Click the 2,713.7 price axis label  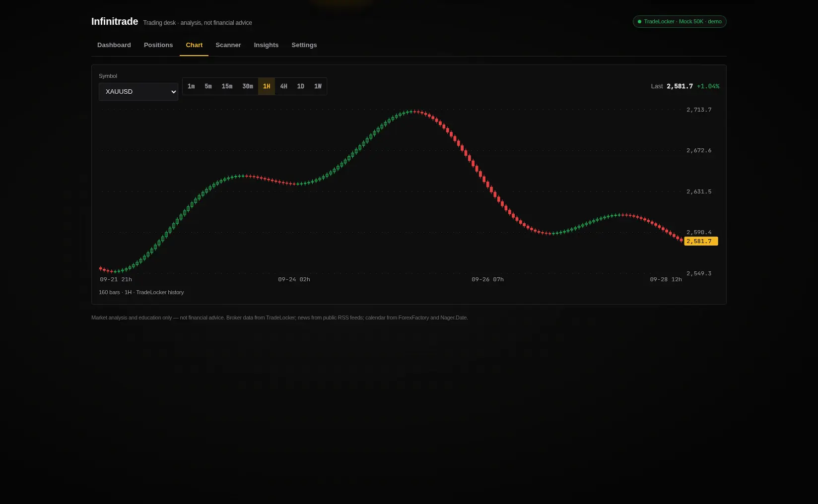(x=699, y=110)
